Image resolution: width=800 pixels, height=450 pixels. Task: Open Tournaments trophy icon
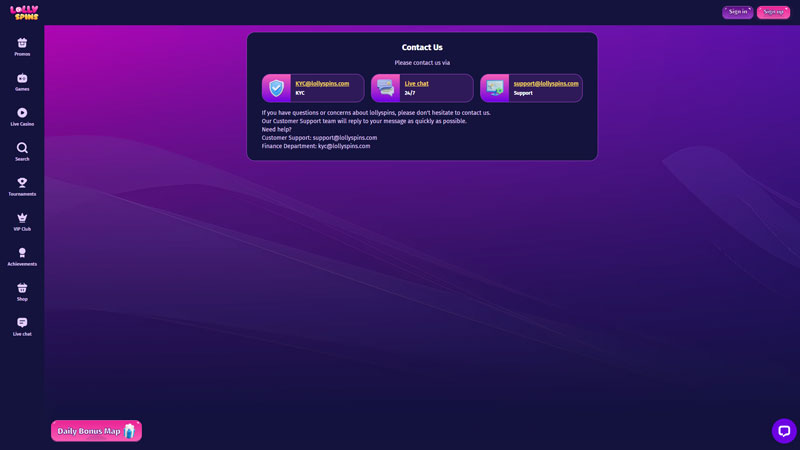click(22, 183)
